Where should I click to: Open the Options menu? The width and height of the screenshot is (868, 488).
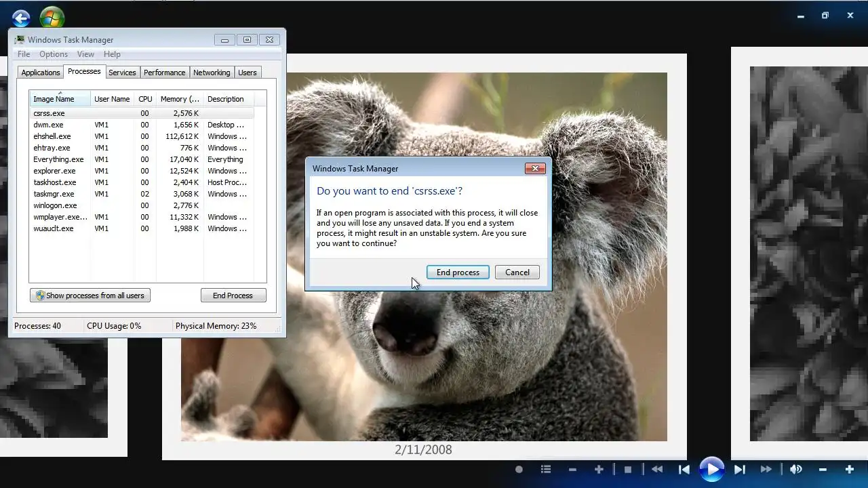coord(54,54)
